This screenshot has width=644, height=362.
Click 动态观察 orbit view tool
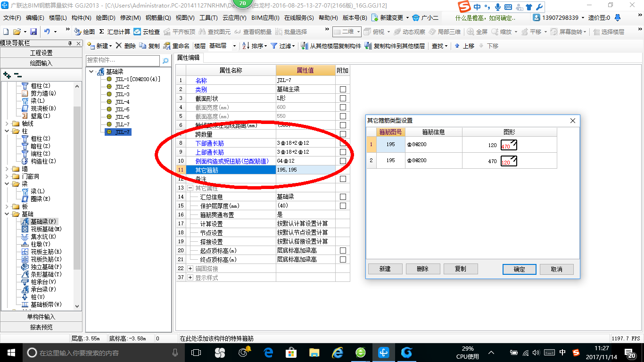coord(409,32)
